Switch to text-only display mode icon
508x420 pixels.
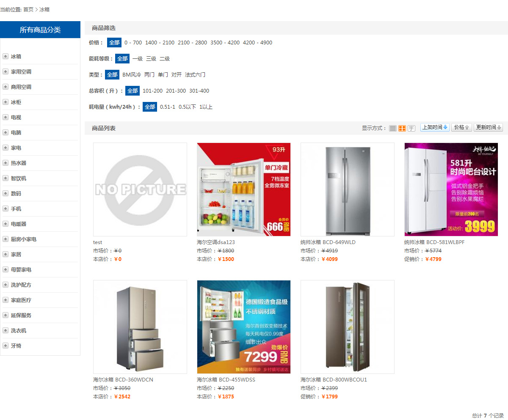411,128
